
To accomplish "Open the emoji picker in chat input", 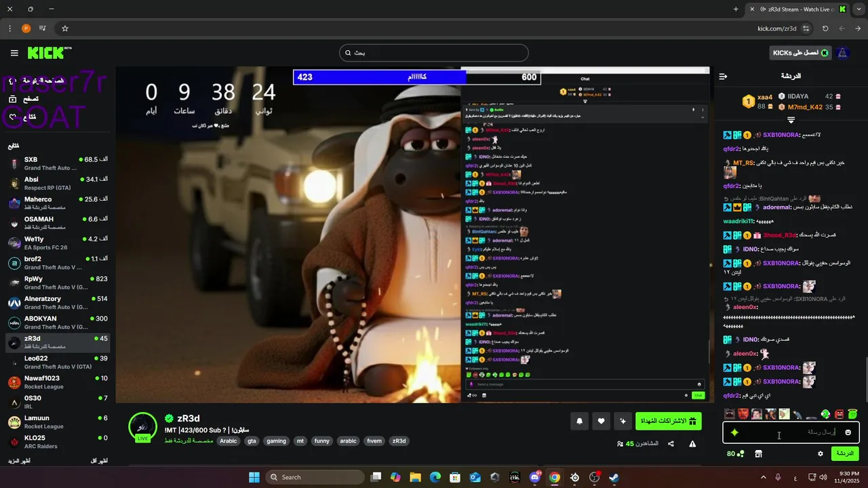I will coord(848,432).
